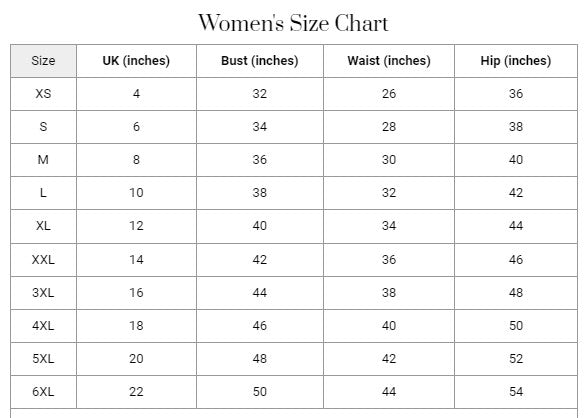Click the Waist (inches) header
This screenshot has width=586, height=418.
click(x=389, y=61)
